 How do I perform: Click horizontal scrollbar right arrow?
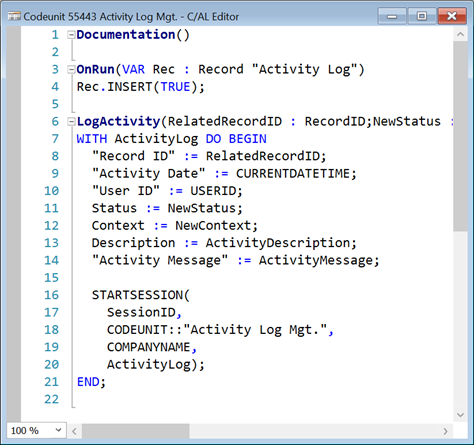pos(445,431)
